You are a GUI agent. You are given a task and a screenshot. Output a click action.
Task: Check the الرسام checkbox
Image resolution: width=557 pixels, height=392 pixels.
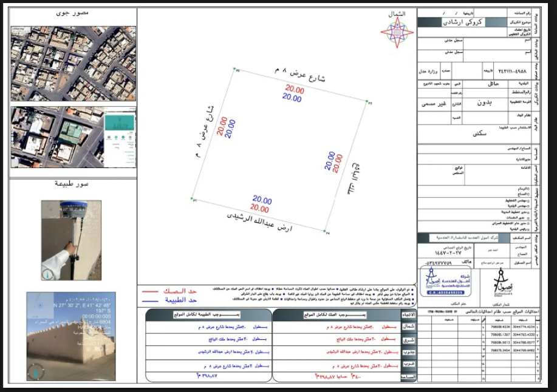point(528,189)
